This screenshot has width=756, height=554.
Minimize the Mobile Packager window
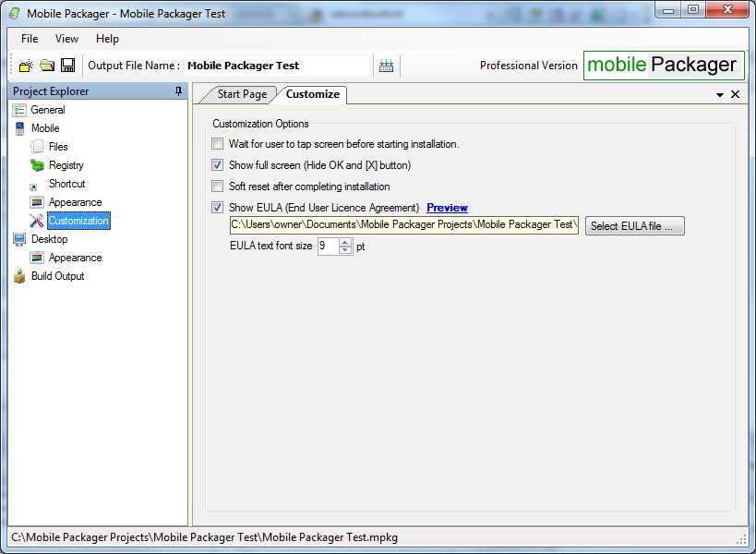[x=667, y=10]
